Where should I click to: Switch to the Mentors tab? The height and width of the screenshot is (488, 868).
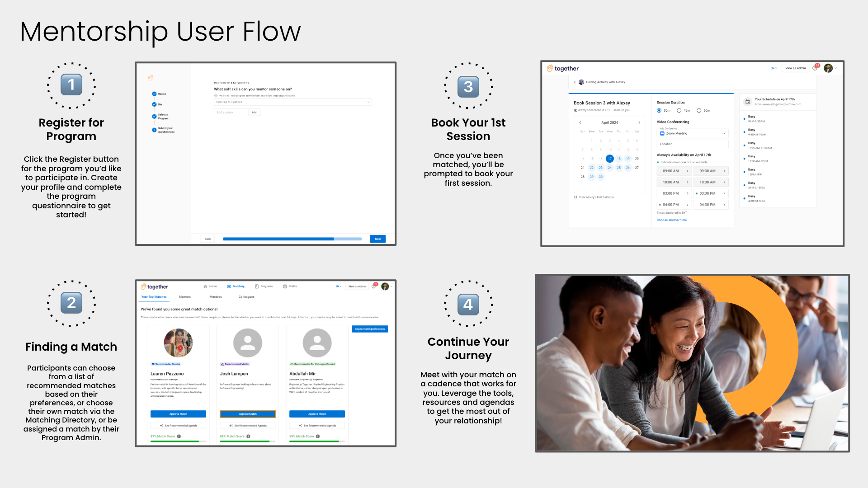[x=185, y=297]
